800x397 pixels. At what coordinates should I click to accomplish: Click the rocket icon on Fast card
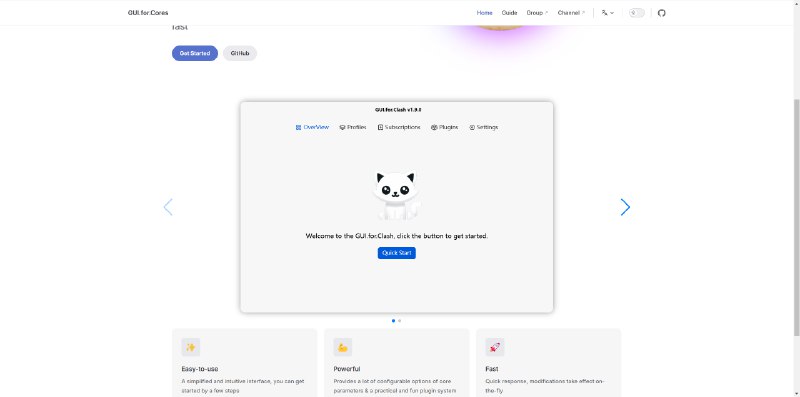[495, 347]
